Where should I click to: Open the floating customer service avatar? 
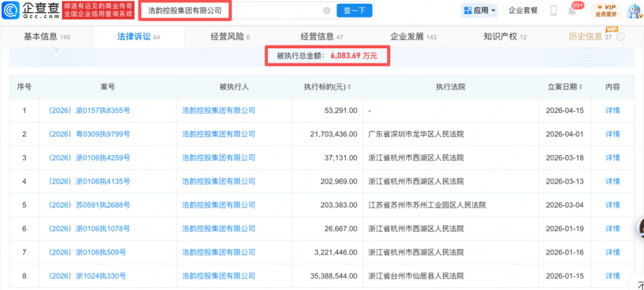(640, 227)
